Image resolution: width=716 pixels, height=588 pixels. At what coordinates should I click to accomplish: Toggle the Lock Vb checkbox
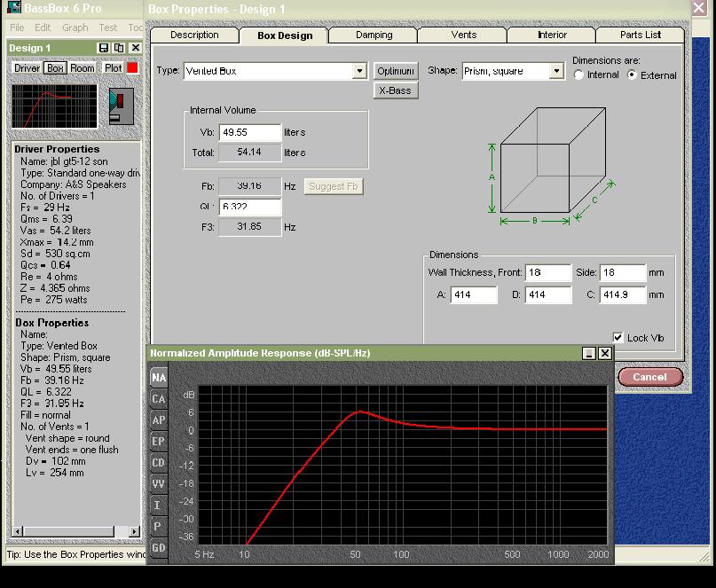point(618,338)
